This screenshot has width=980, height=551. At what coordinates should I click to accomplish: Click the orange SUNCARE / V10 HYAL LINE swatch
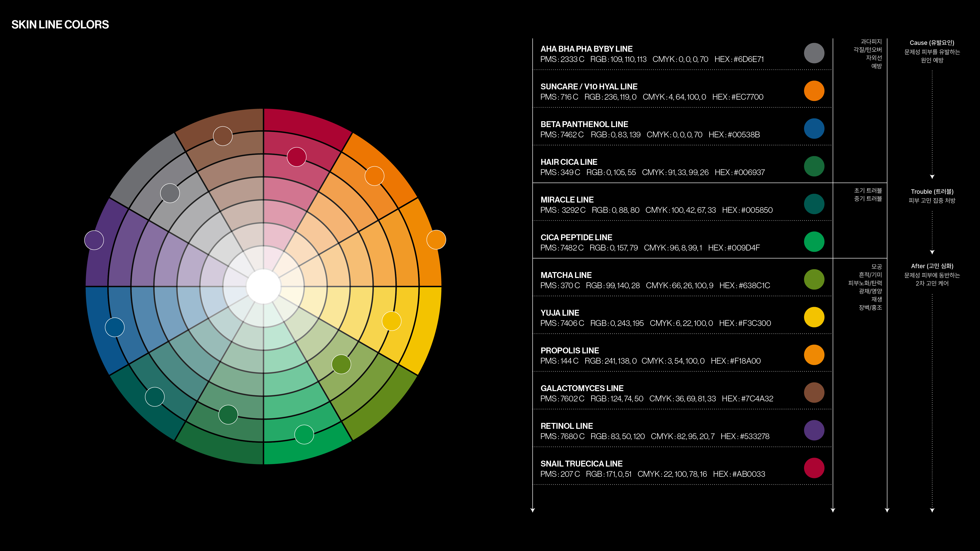814,91
